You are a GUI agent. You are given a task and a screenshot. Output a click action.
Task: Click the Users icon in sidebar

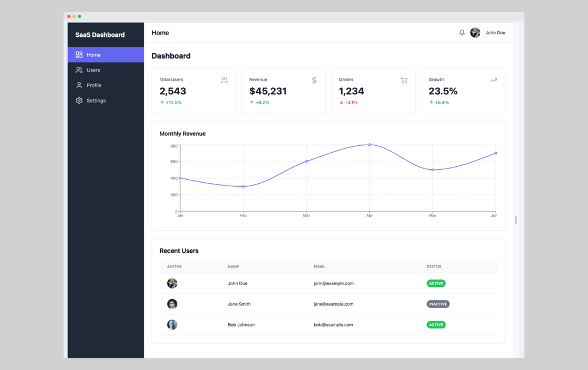pyautogui.click(x=79, y=70)
